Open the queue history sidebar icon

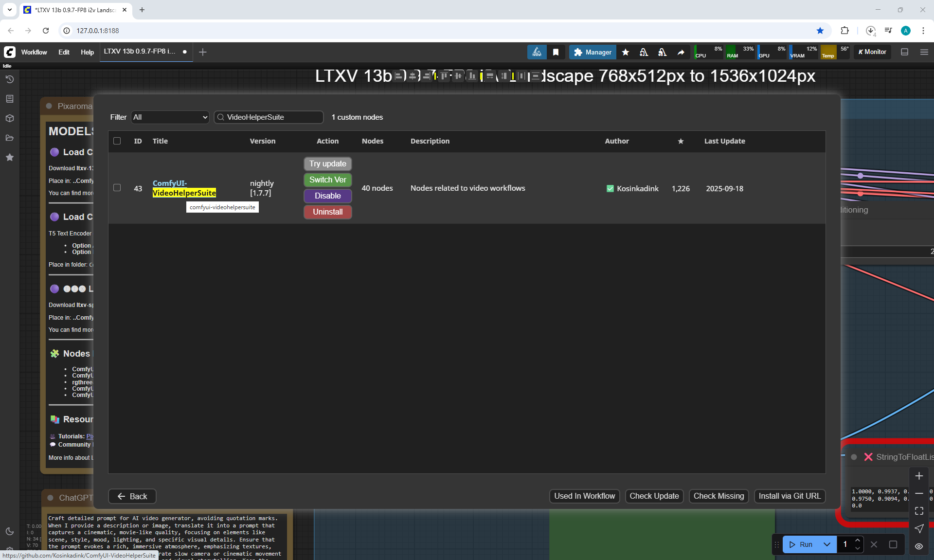(9, 79)
